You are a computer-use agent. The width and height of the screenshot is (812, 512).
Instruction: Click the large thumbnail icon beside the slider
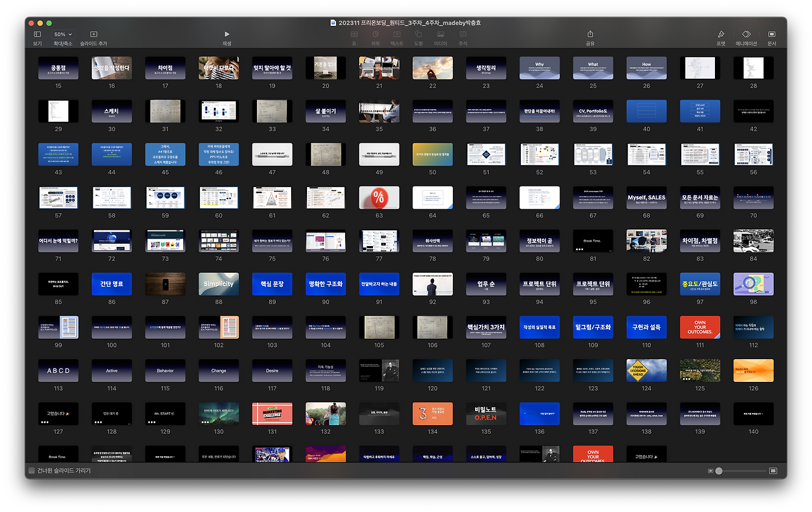pyautogui.click(x=773, y=471)
